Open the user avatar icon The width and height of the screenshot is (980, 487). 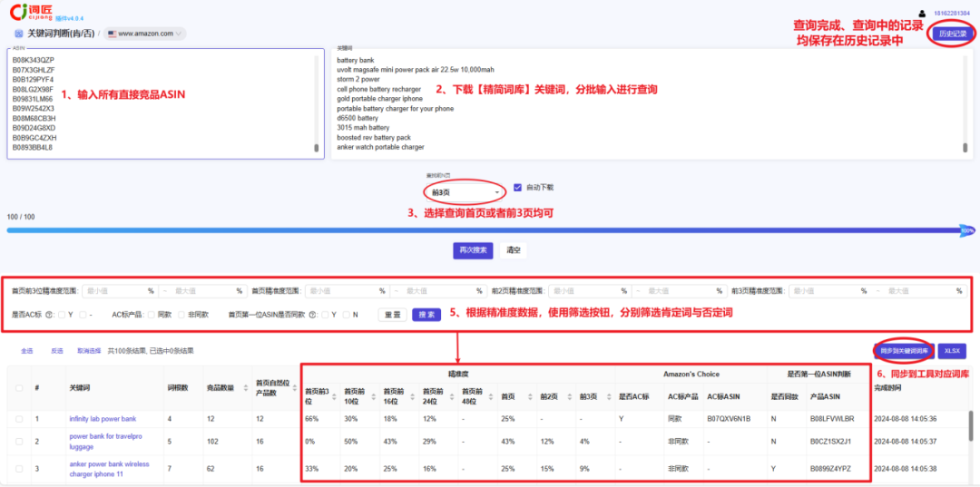click(x=922, y=13)
